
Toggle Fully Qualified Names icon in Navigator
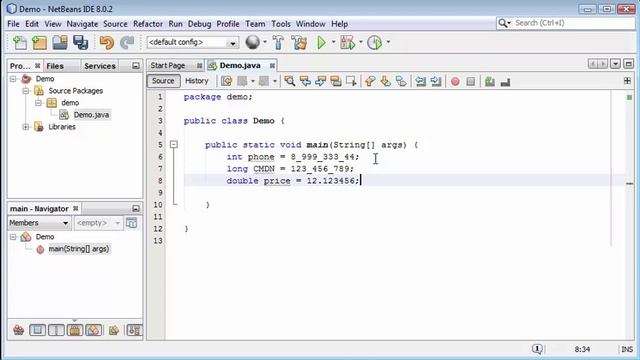[x=113, y=330]
